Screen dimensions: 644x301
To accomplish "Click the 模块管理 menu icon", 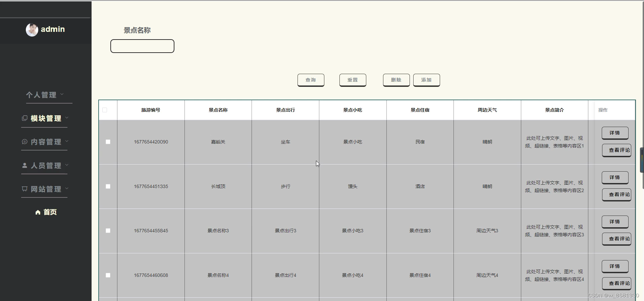I will click(24, 118).
